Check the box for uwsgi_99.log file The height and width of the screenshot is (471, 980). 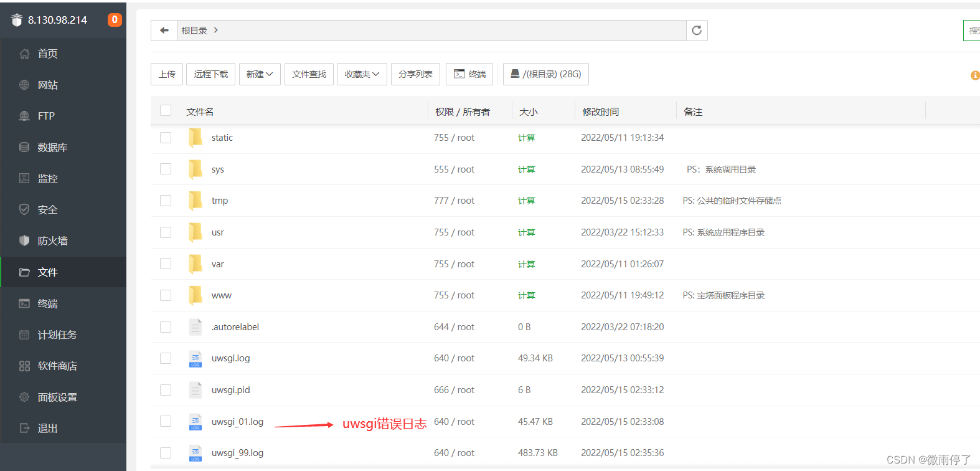166,453
